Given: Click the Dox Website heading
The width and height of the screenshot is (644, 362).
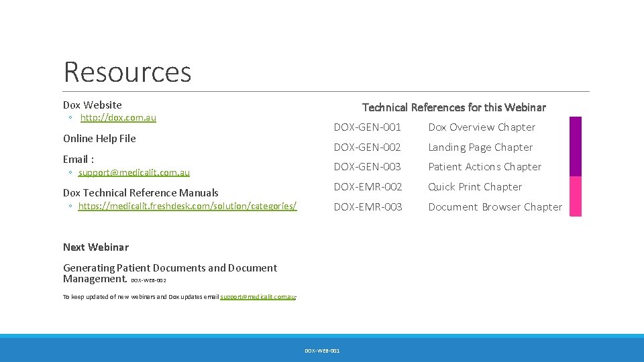Looking at the screenshot, I should (x=93, y=105).
